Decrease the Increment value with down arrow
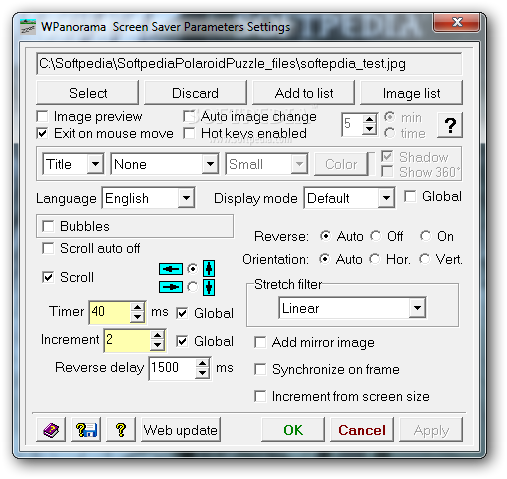This screenshot has height=479, width=507. (158, 345)
